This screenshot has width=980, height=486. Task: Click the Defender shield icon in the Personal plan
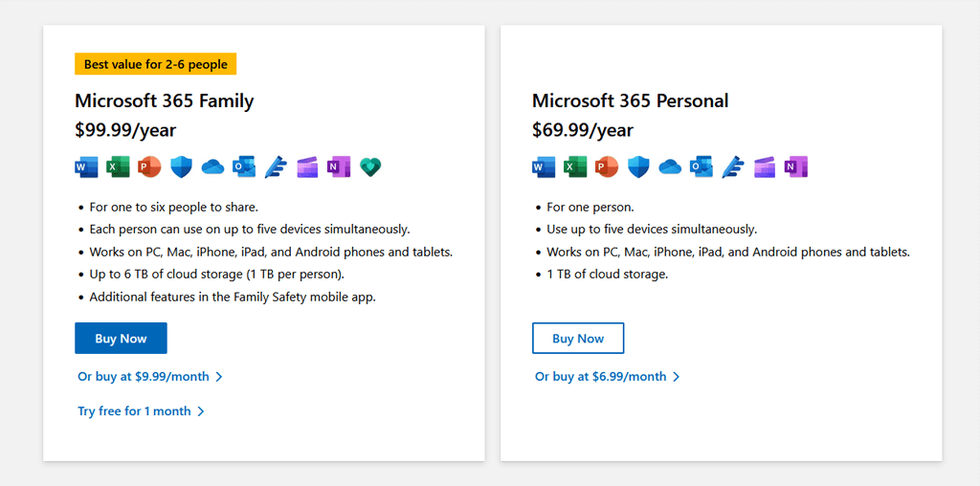pyautogui.click(x=638, y=167)
